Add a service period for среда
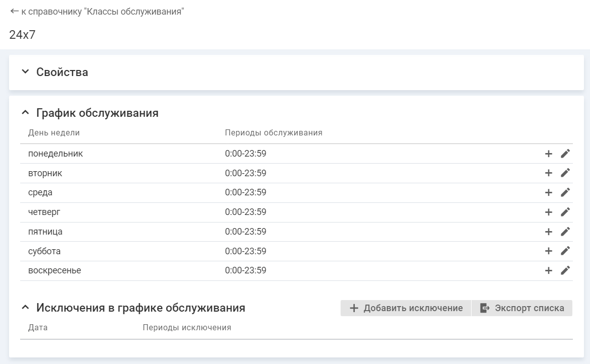Screen dimensions: 590x364 click(x=549, y=192)
